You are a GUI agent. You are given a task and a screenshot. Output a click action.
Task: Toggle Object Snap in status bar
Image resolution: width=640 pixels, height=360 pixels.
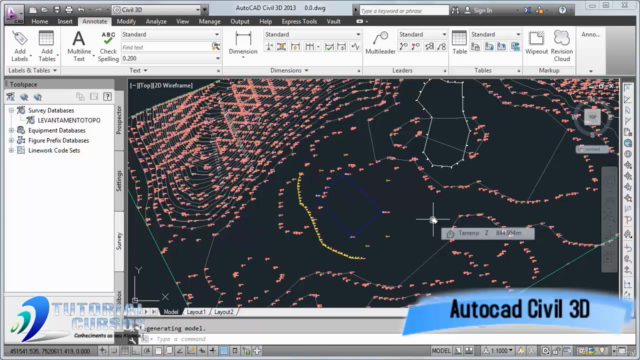(x=158, y=351)
